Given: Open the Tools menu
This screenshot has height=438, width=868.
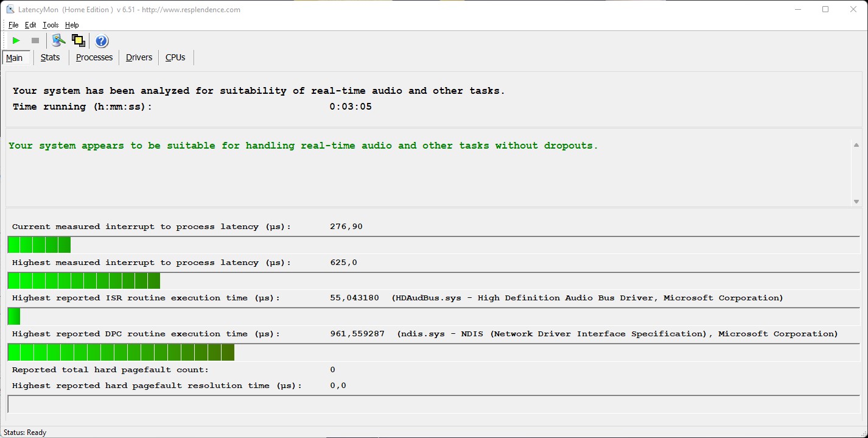Looking at the screenshot, I should point(51,25).
